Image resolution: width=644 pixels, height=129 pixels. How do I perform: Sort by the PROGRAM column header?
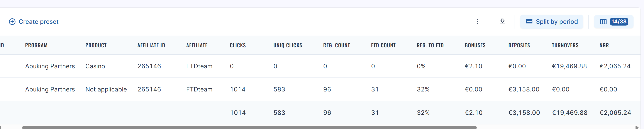coord(36,45)
